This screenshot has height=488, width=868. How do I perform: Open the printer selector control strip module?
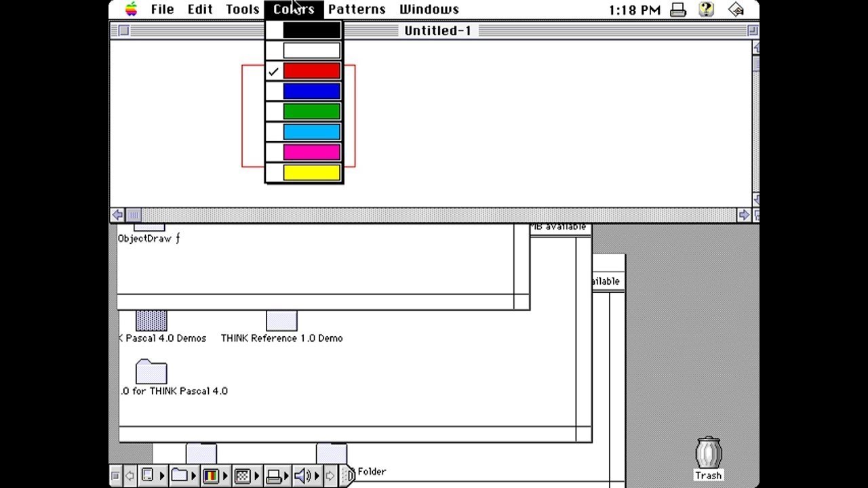click(x=277, y=476)
